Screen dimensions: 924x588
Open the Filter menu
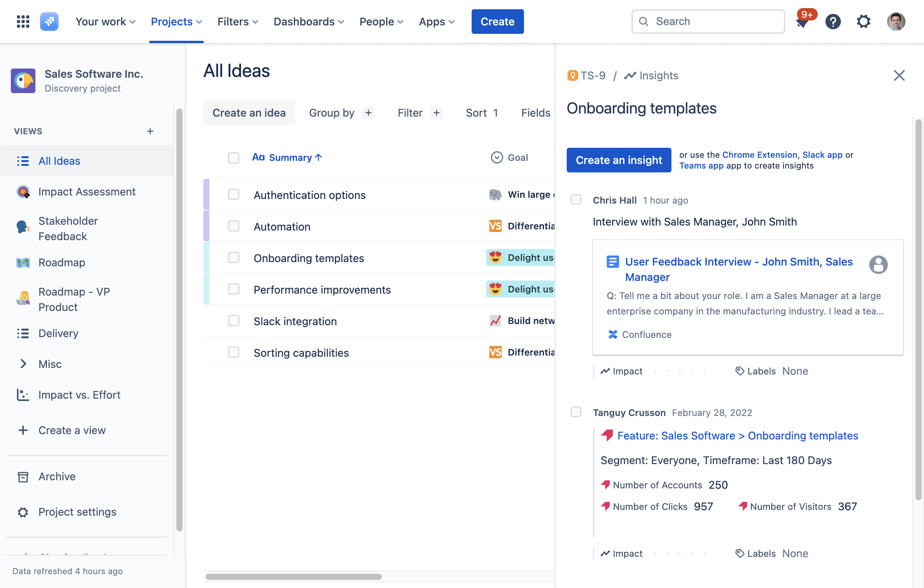pos(420,113)
